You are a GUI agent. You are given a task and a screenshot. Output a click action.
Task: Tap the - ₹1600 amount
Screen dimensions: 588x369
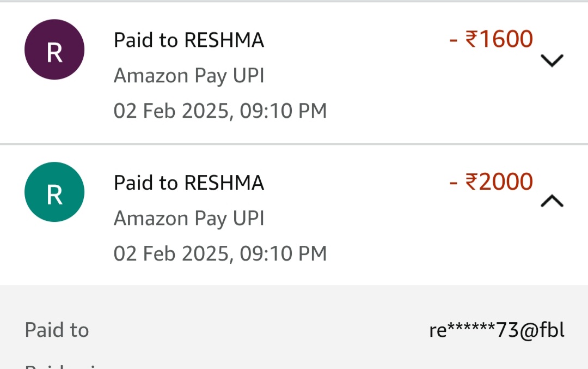(x=491, y=39)
